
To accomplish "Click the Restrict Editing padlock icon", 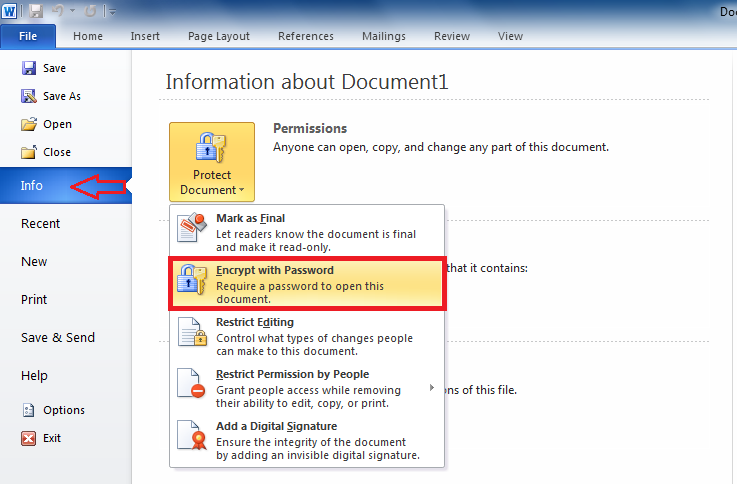I will click(x=192, y=333).
